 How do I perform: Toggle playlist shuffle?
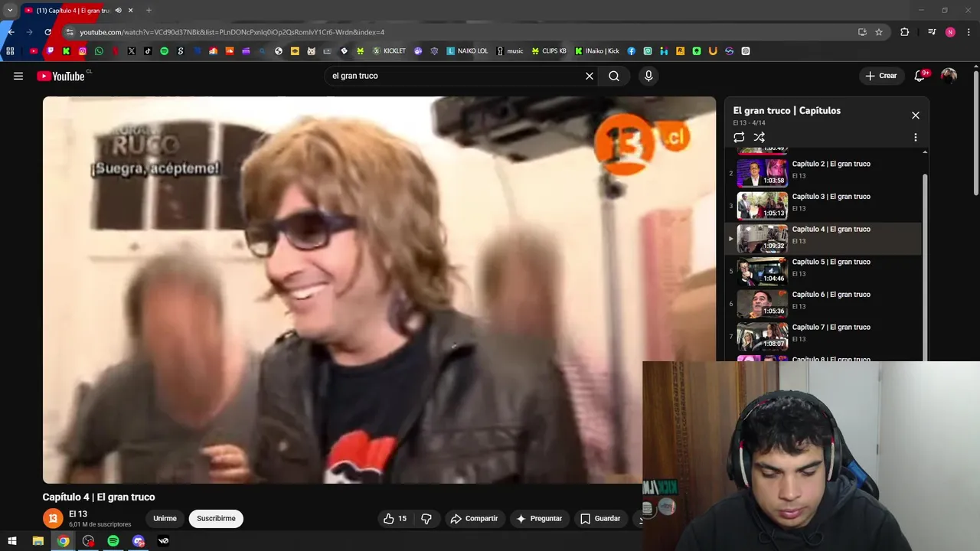coord(759,137)
